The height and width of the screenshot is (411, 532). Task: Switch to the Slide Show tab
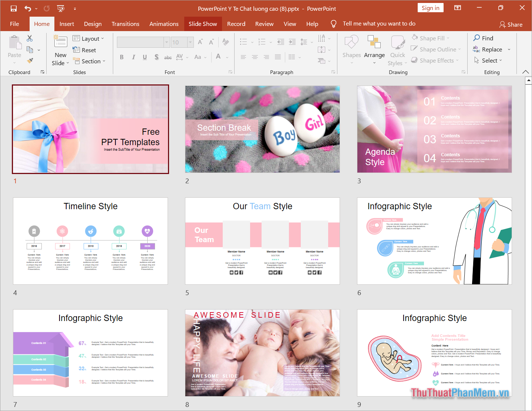pyautogui.click(x=203, y=24)
